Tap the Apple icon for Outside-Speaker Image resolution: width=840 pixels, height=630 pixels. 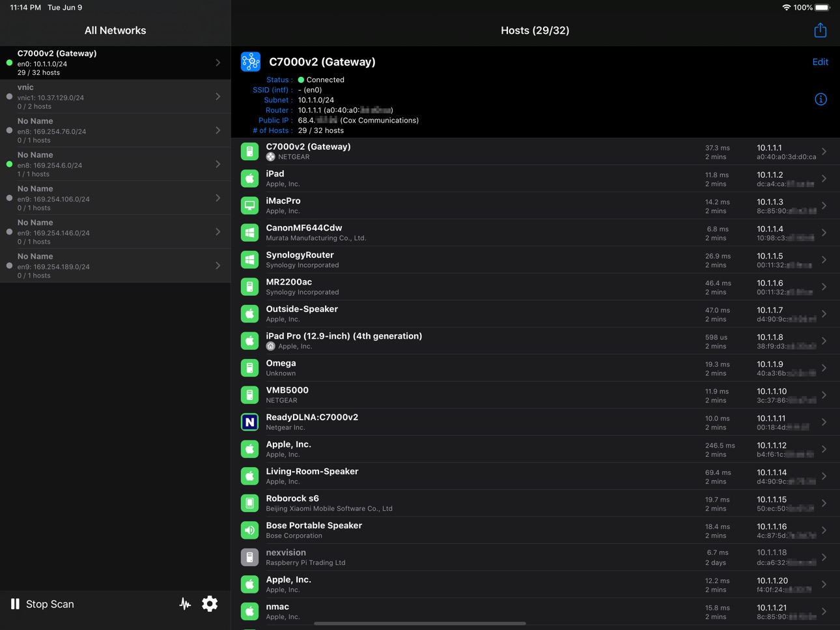tap(249, 313)
